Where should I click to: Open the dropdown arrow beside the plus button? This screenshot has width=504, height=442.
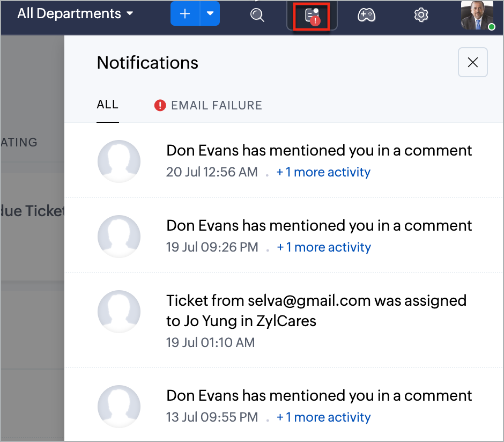210,13
